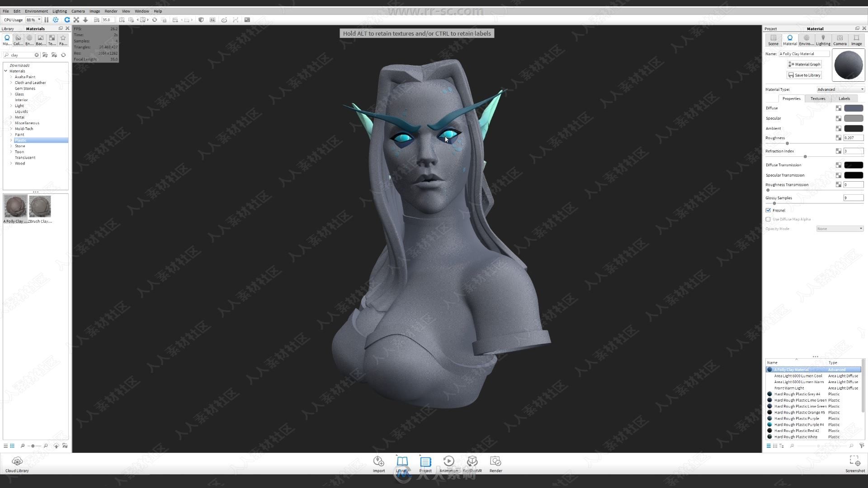The height and width of the screenshot is (488, 868).
Task: Switch to the Labels tab
Action: coord(844,99)
